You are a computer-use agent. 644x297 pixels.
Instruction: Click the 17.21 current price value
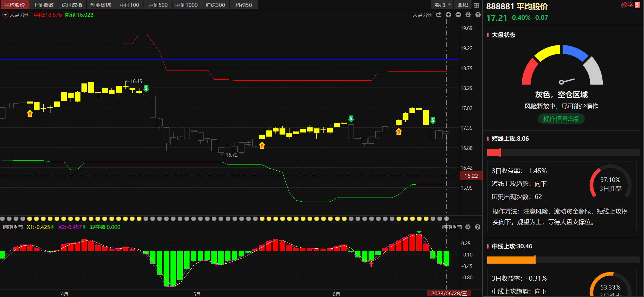[497, 18]
